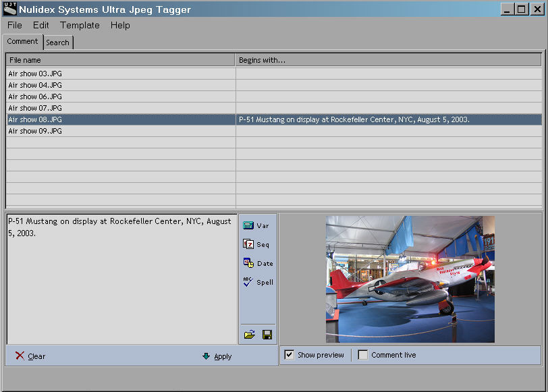The height and width of the screenshot is (392, 548).
Task: Open the Help menu
Action: coord(120,26)
